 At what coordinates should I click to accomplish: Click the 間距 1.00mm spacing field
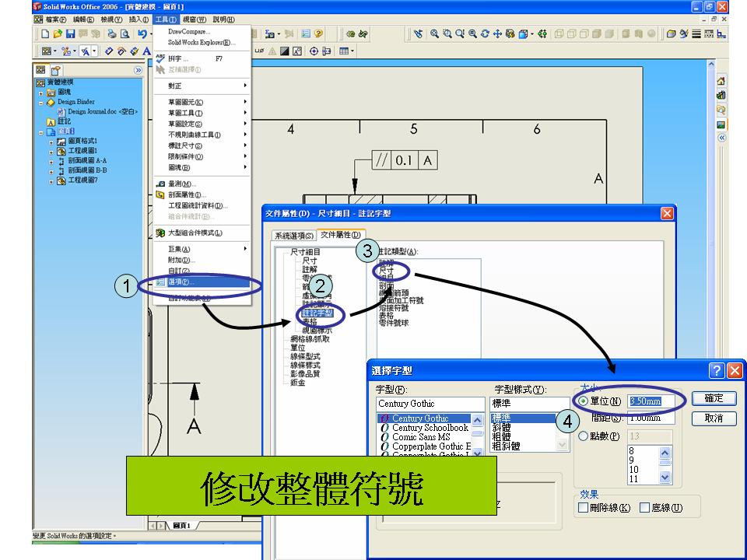[651, 418]
